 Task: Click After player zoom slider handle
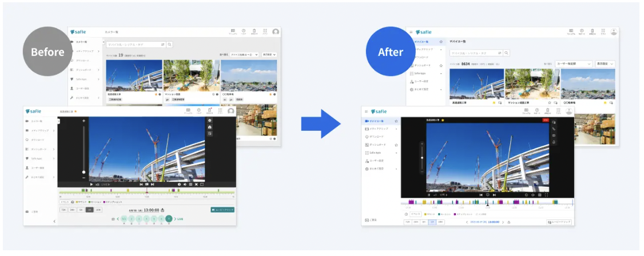422,158
